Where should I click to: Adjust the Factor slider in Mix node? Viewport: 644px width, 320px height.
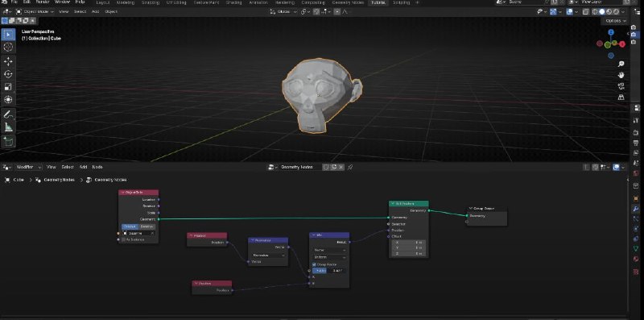click(x=329, y=271)
